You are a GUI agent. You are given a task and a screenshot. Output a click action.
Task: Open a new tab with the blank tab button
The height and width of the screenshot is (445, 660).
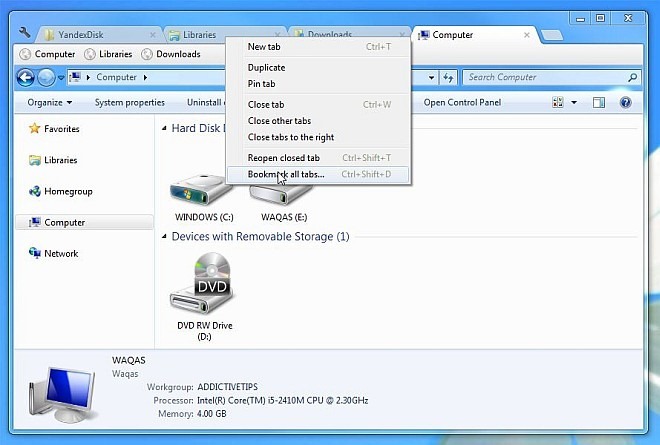click(552, 35)
